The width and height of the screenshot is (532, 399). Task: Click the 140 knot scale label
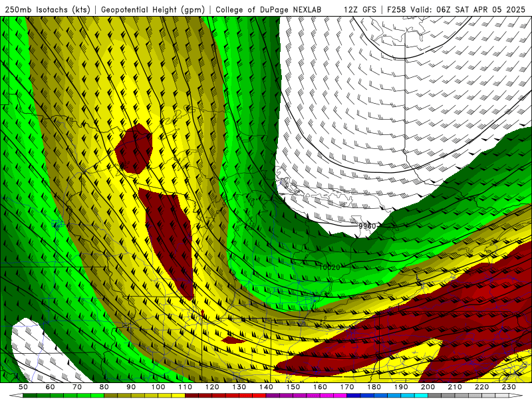point(266,387)
